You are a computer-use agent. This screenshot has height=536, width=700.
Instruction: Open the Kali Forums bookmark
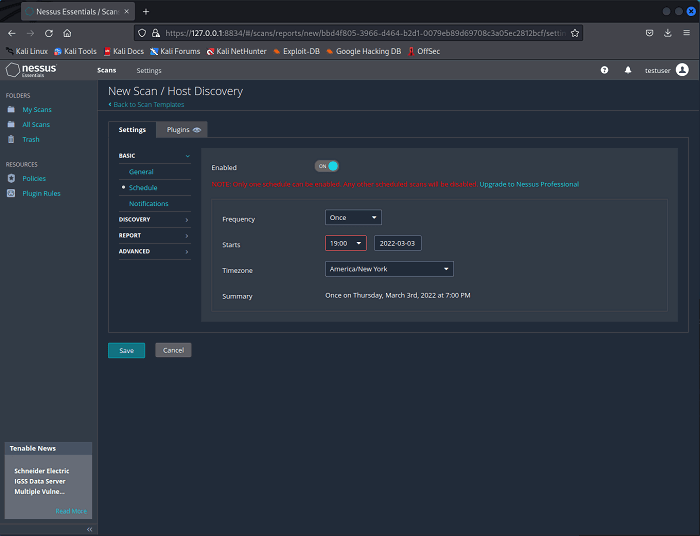pos(175,51)
